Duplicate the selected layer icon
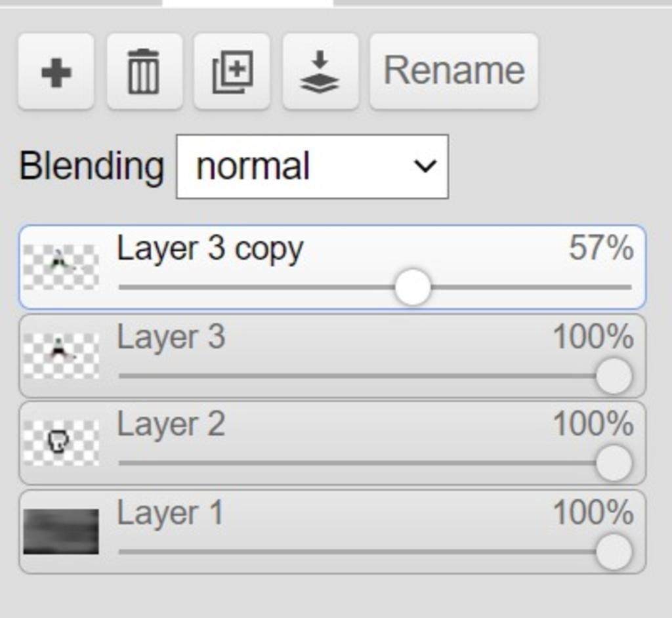The width and height of the screenshot is (672, 618). [232, 72]
